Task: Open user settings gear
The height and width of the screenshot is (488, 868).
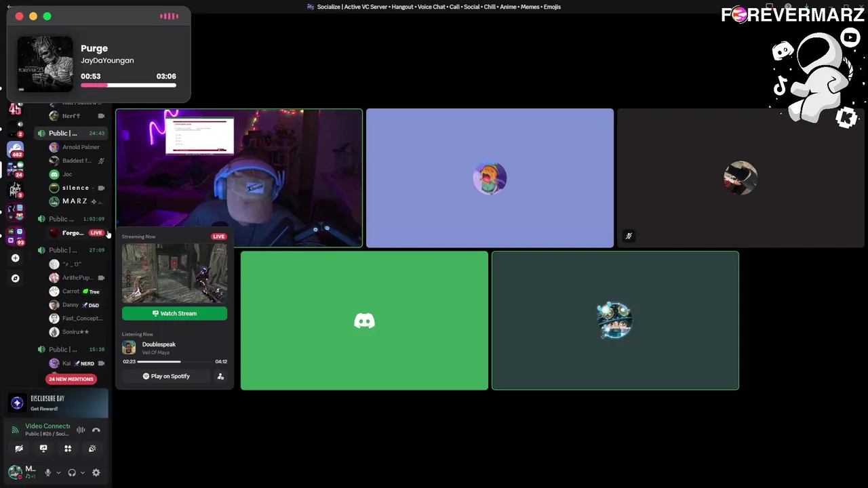Action: [96, 472]
